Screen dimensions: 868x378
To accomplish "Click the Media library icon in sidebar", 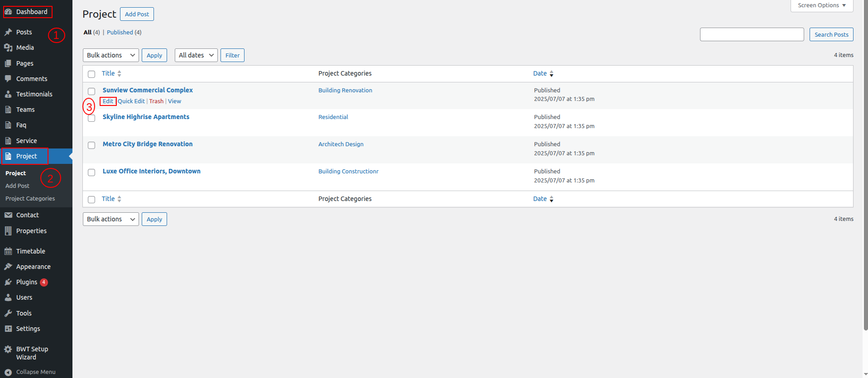I will (8, 48).
